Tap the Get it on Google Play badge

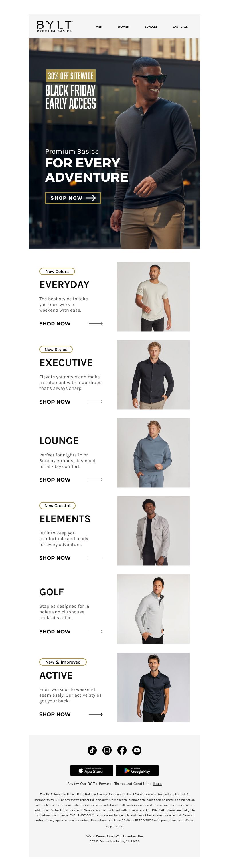(x=137, y=770)
